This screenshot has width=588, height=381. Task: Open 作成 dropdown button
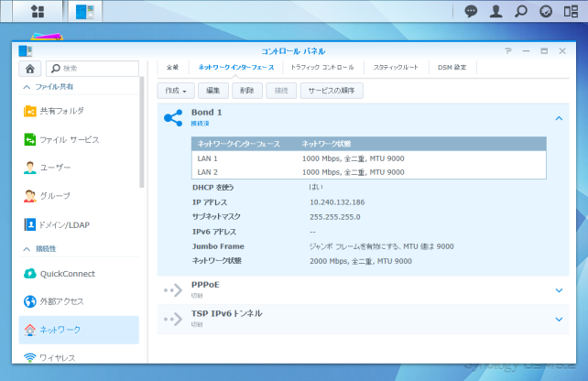click(176, 91)
